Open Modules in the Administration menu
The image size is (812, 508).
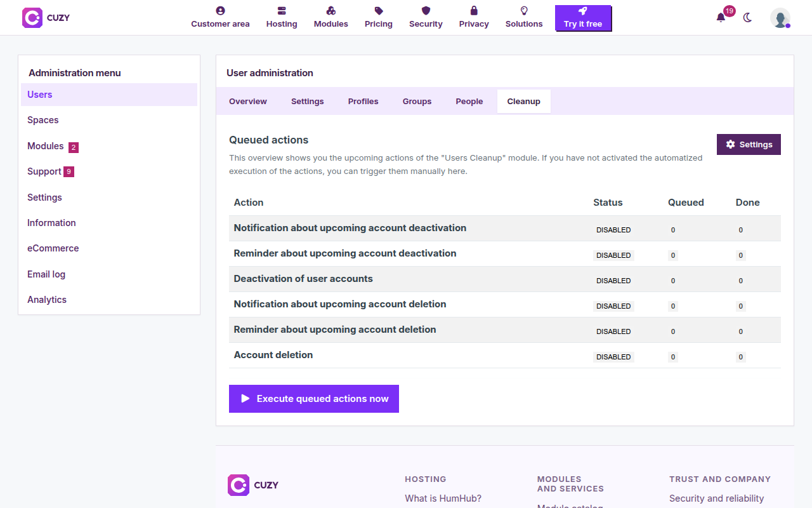pos(109,146)
